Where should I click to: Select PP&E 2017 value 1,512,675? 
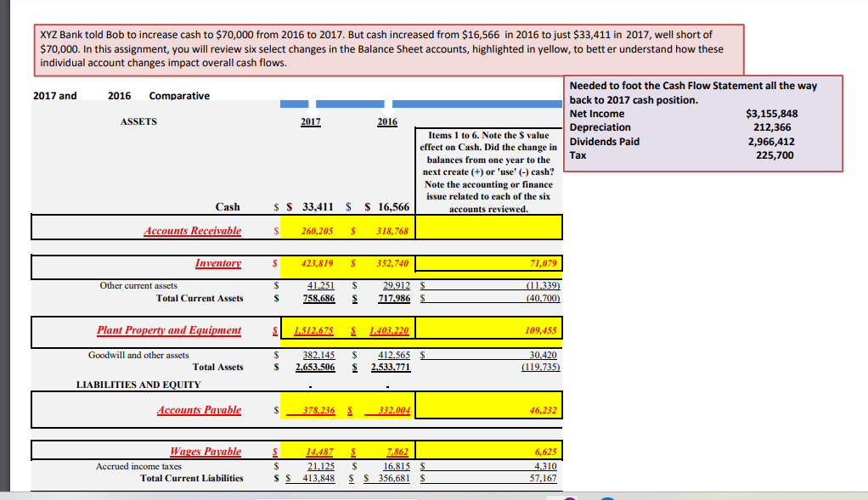(x=313, y=331)
